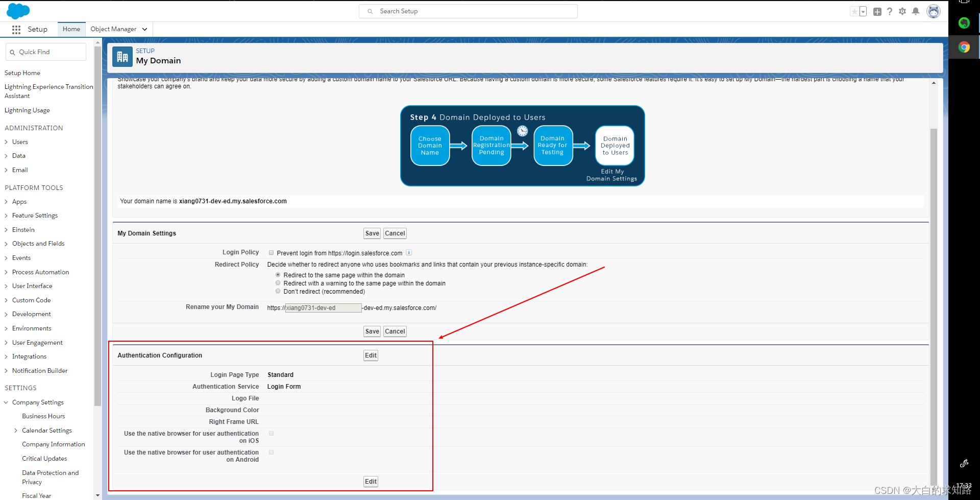
Task: Open the Object Manager dropdown chevron
Action: click(145, 29)
